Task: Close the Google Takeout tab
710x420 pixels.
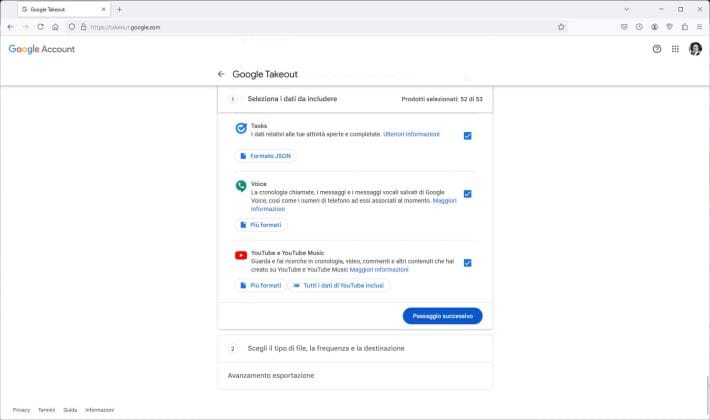Action: click(104, 10)
